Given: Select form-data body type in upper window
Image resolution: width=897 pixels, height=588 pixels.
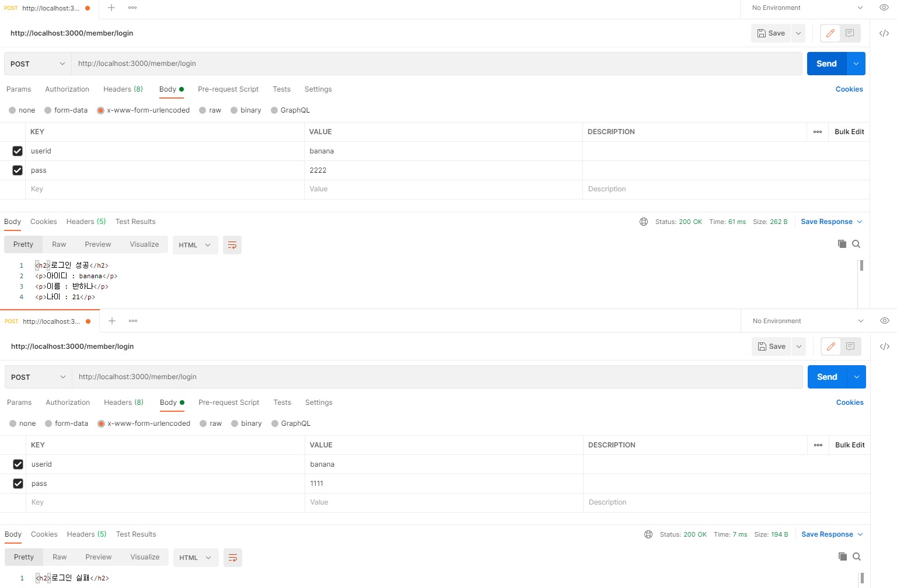Looking at the screenshot, I should 66,110.
